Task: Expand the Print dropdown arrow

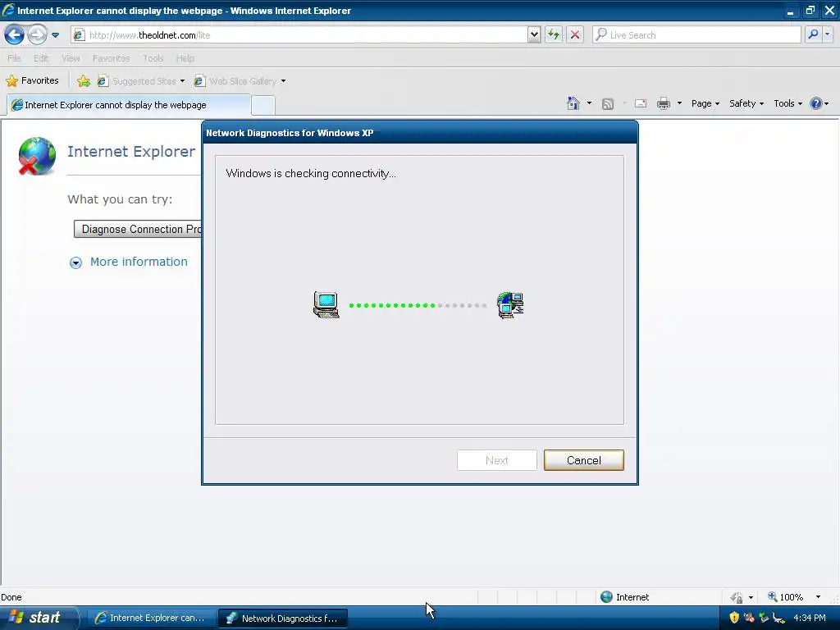Action: click(x=679, y=103)
